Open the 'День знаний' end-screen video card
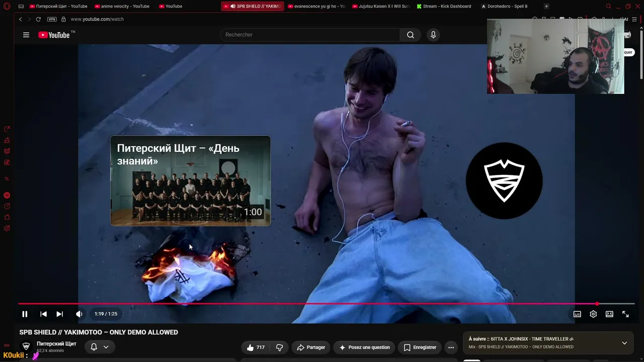This screenshot has height=362, width=644. (x=190, y=180)
